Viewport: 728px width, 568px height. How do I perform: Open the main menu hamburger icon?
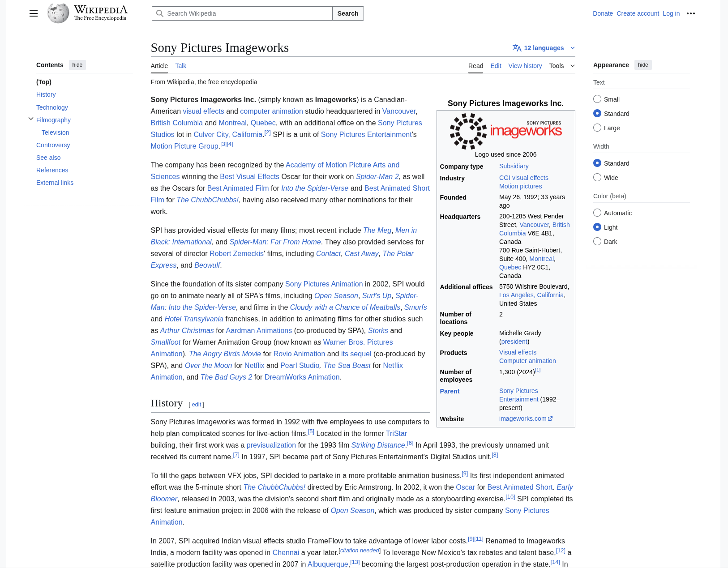point(34,13)
